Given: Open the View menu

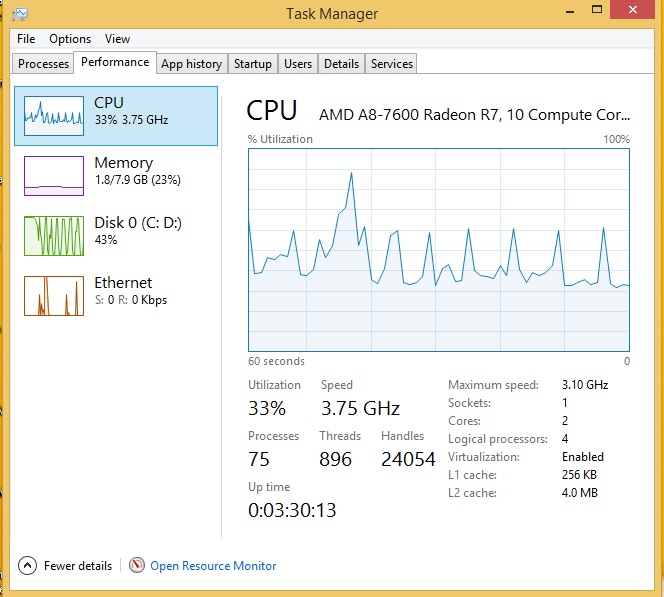Looking at the screenshot, I should click(x=117, y=39).
